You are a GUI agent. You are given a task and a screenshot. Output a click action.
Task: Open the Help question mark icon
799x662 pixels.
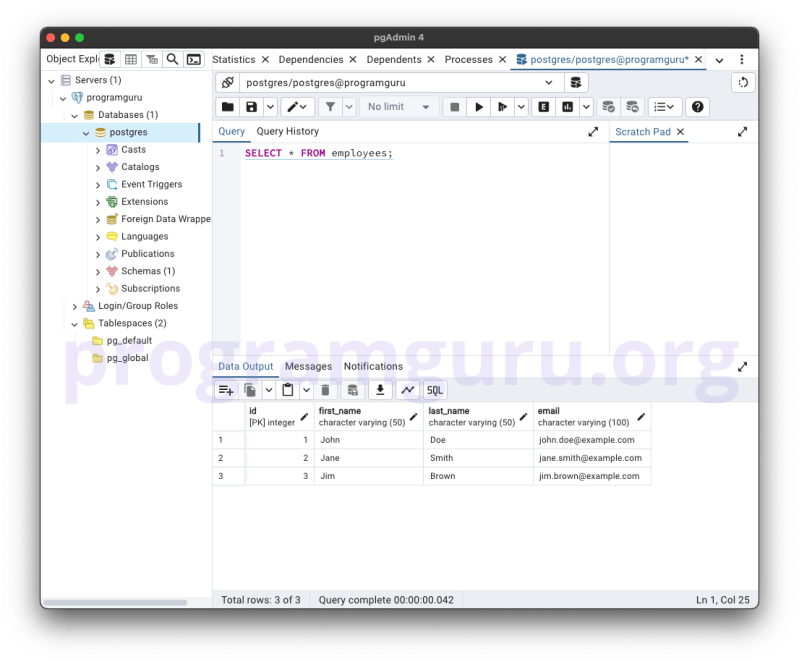pyautogui.click(x=698, y=107)
